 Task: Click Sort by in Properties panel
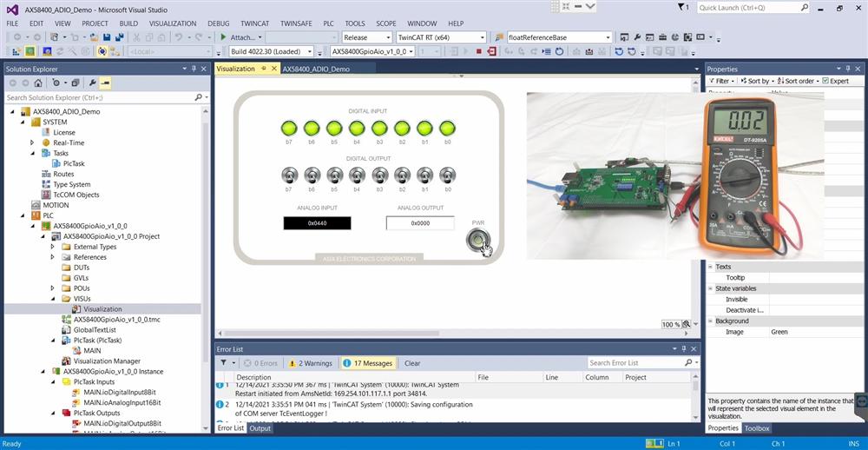click(x=756, y=81)
